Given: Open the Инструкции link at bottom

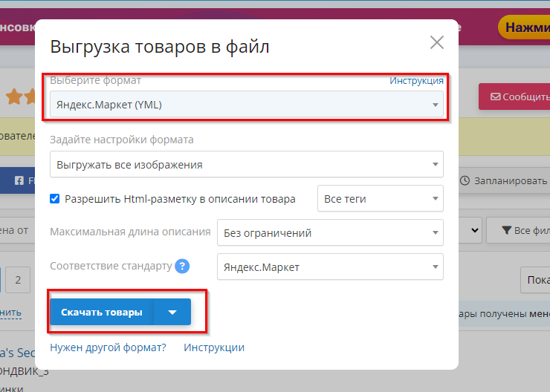Looking at the screenshot, I should [214, 347].
